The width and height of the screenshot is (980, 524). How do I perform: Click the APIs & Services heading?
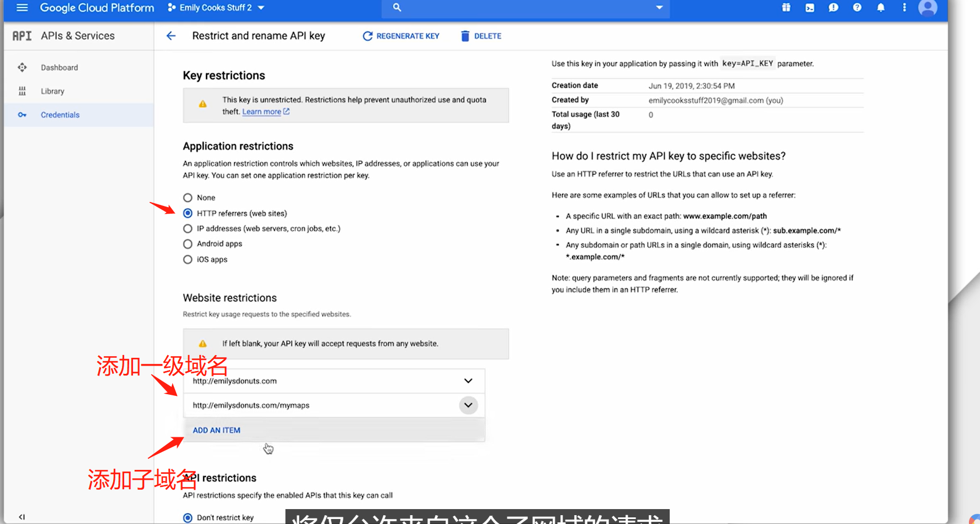[78, 36]
